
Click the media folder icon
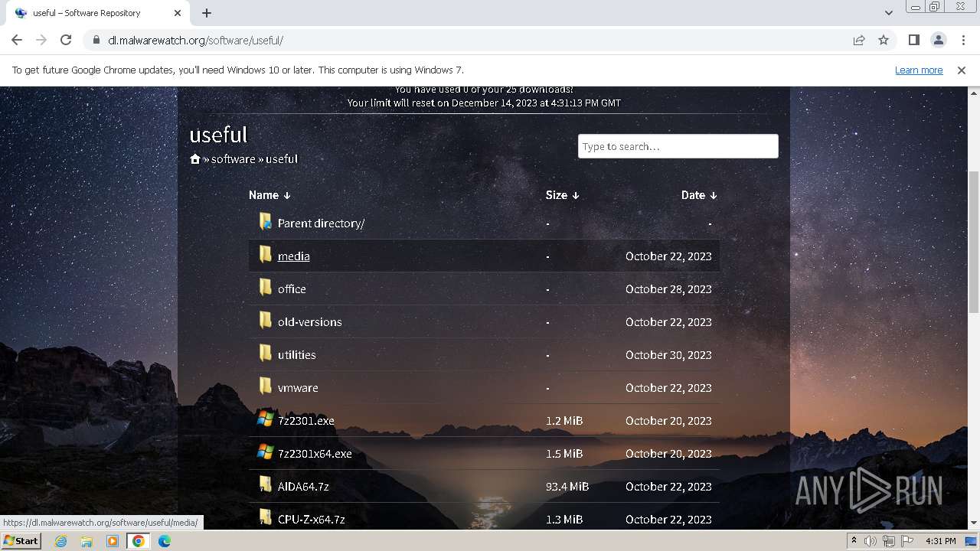coord(265,254)
